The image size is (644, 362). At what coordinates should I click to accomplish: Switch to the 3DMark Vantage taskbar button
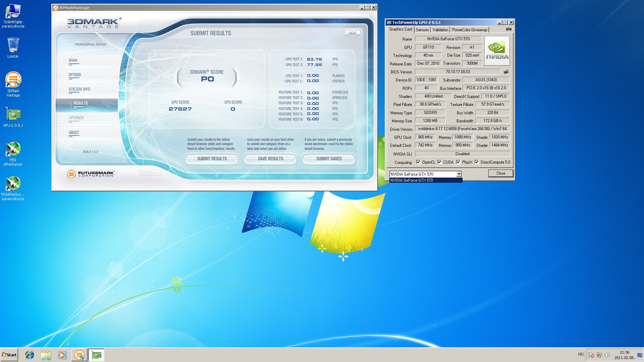pyautogui.click(x=79, y=355)
